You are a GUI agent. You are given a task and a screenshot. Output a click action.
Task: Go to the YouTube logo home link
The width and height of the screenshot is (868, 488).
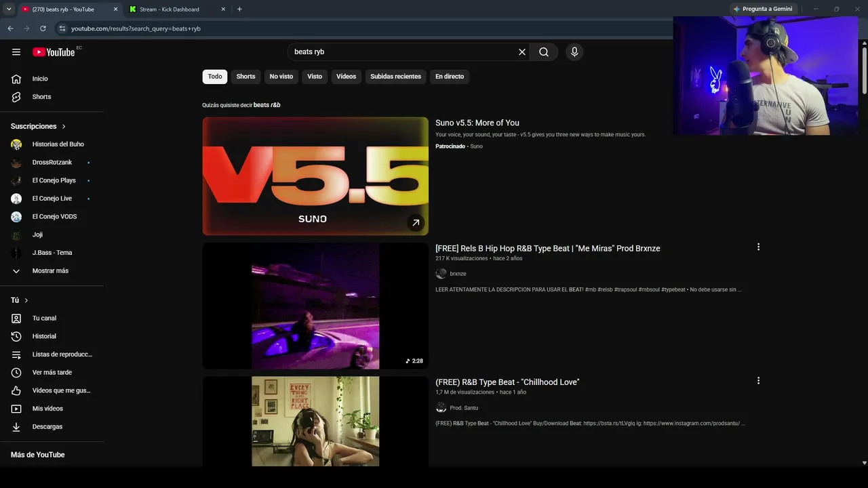click(x=54, y=52)
